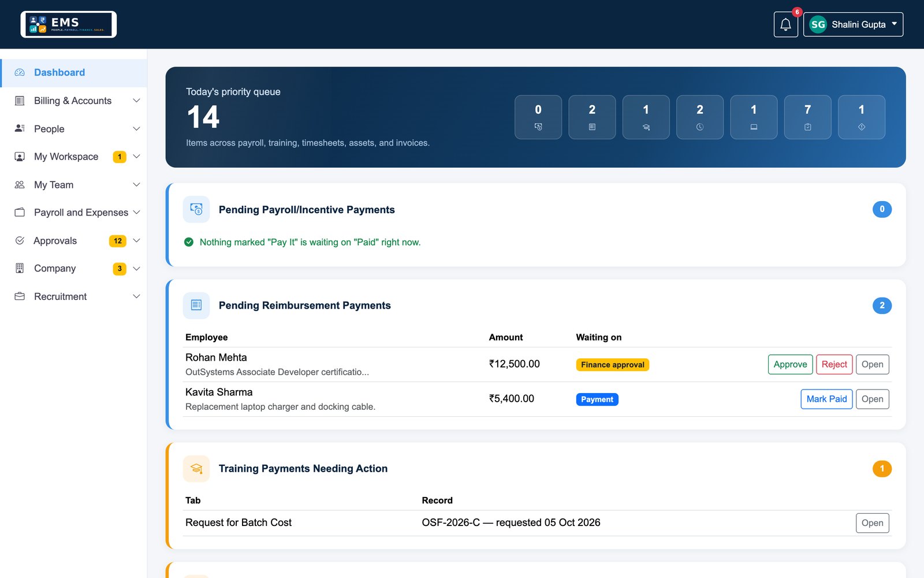Click the Training Payments graduation cap icon
The image size is (924, 578).
pos(196,468)
